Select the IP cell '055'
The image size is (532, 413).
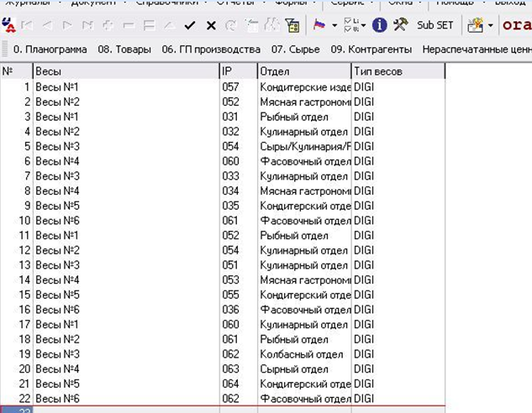(x=239, y=295)
